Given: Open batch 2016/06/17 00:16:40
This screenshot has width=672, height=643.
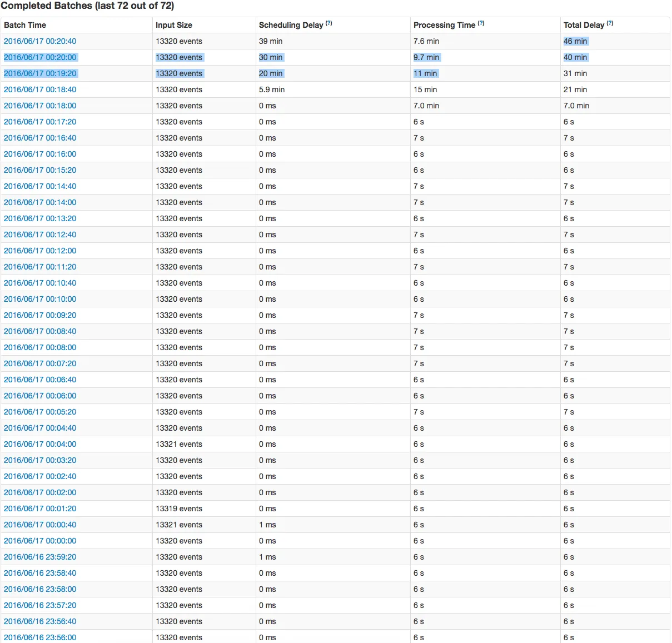Looking at the screenshot, I should (40, 138).
